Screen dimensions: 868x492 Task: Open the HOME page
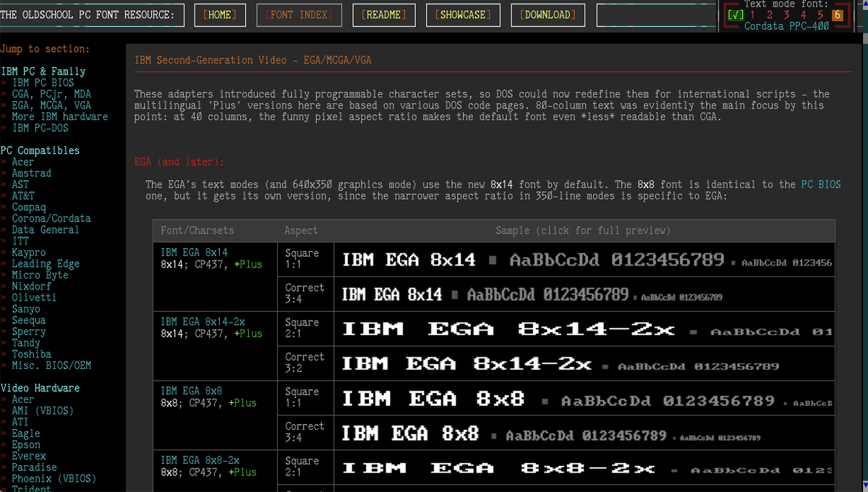(220, 14)
